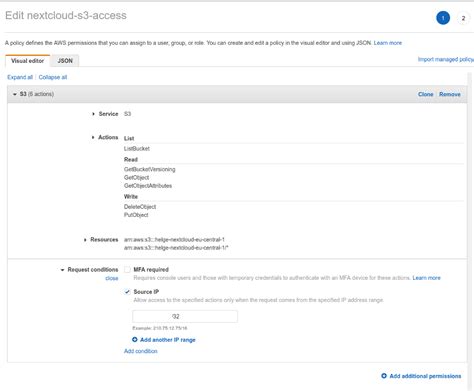This screenshot has height=391, width=474.
Task: Expand the Actions row arrow
Action: 93,137
